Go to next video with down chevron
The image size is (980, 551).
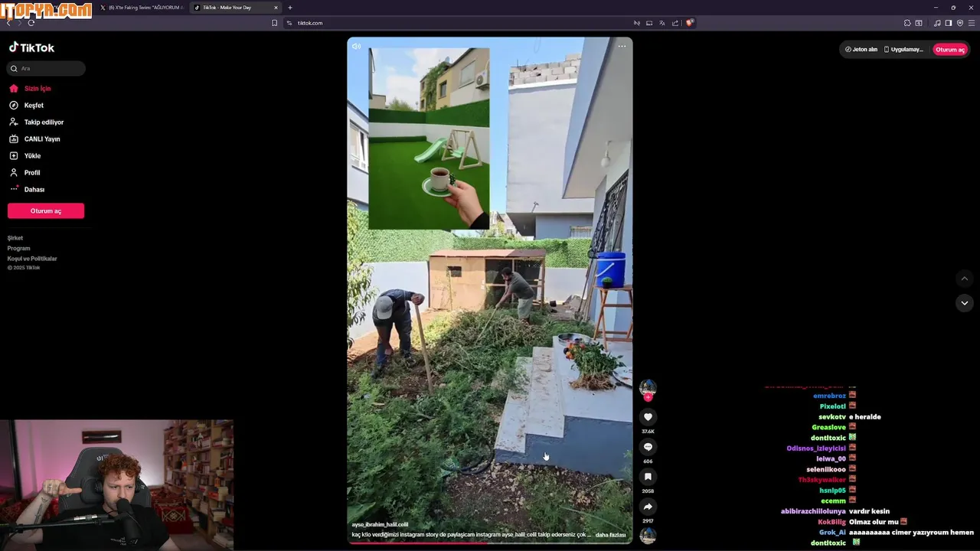(964, 303)
